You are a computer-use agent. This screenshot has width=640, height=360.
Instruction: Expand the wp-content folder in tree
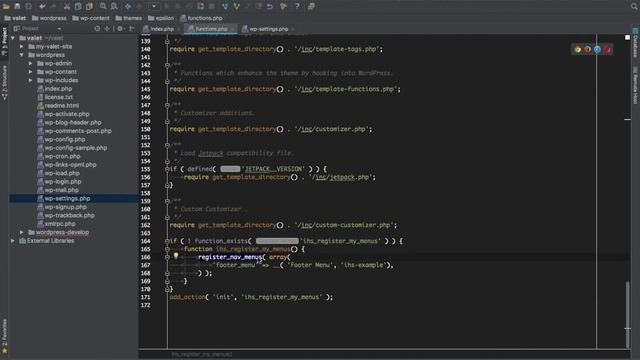30,72
